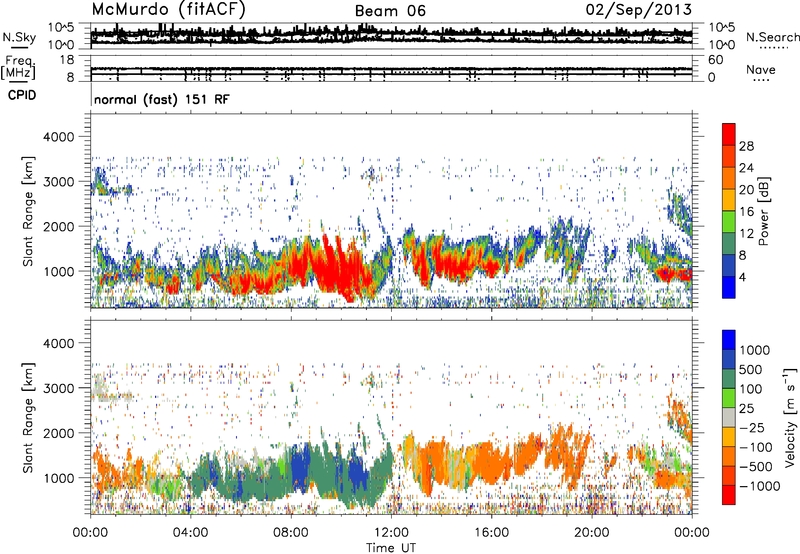Click the 'Time UT' axis title
Image resolution: width=800 pixels, height=554 pixels.
(x=391, y=548)
